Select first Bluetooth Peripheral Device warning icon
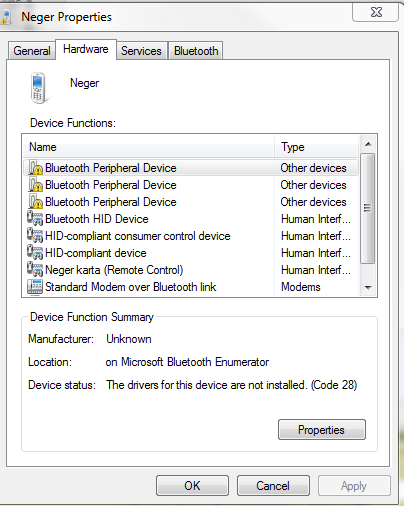 coord(36,167)
